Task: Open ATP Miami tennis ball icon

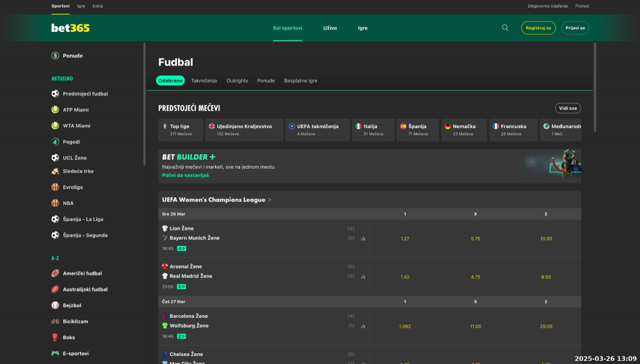Action: (x=55, y=110)
